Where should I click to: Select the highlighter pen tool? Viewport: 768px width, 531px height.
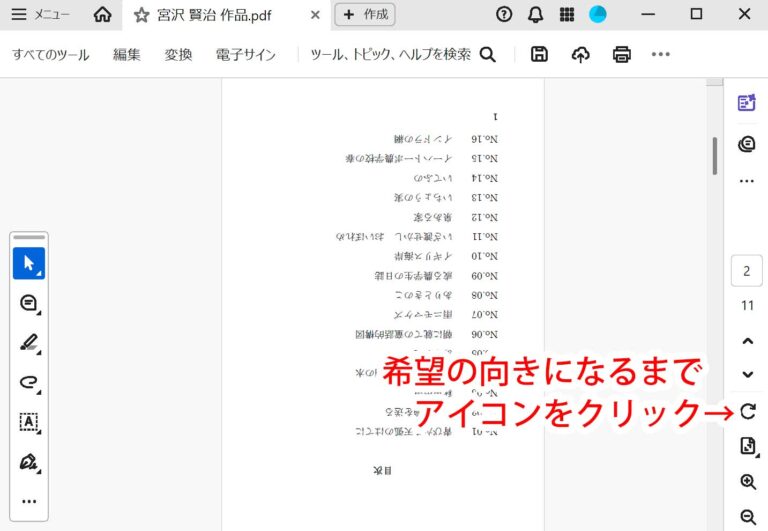pos(29,343)
